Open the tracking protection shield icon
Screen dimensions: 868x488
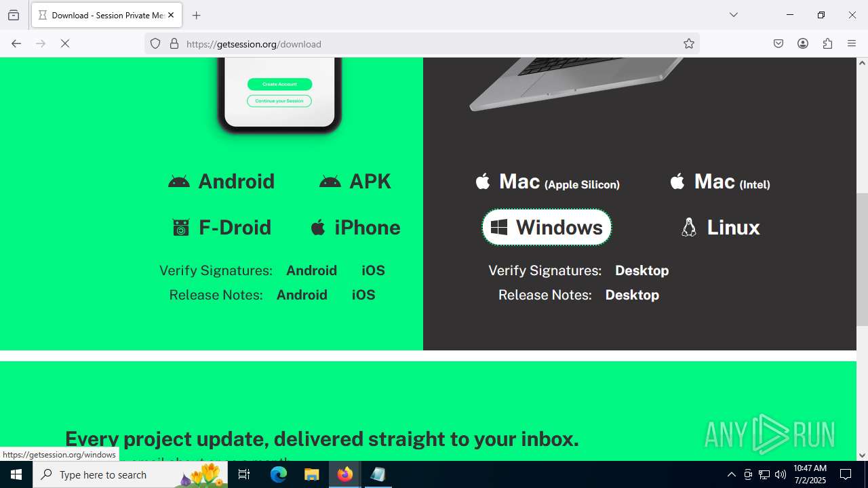155,43
